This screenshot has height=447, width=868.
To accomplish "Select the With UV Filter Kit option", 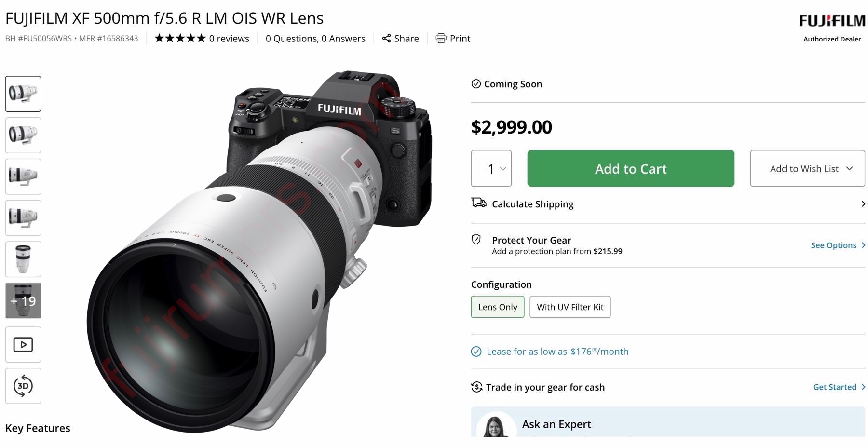I will tap(570, 307).
